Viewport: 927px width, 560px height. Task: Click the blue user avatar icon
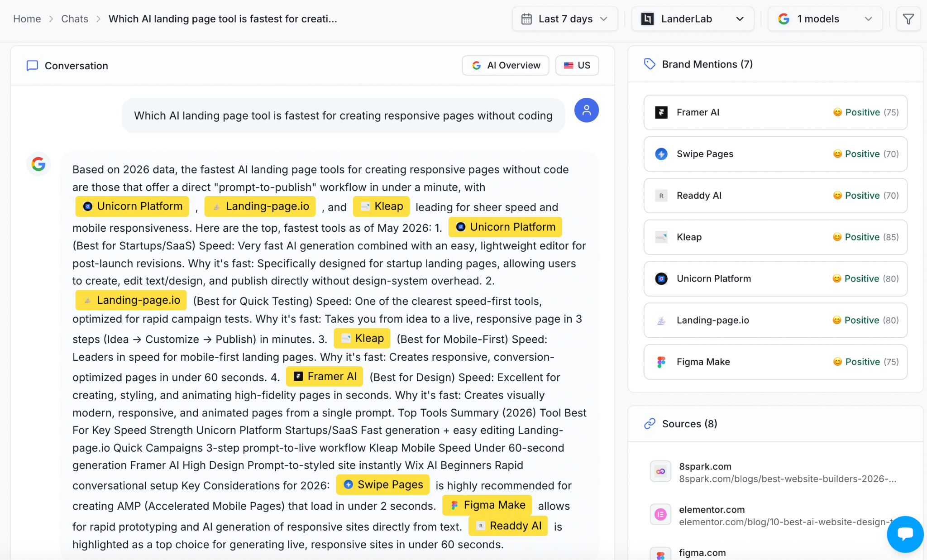tap(587, 110)
